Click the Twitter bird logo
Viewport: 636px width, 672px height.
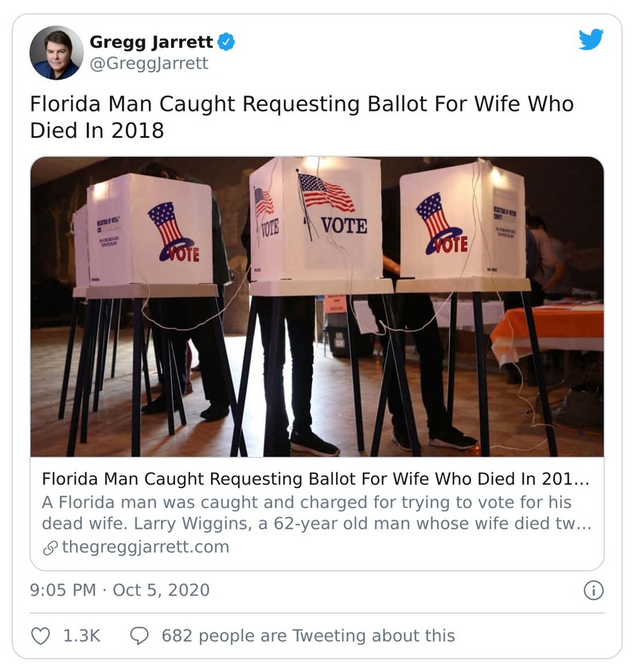click(591, 39)
